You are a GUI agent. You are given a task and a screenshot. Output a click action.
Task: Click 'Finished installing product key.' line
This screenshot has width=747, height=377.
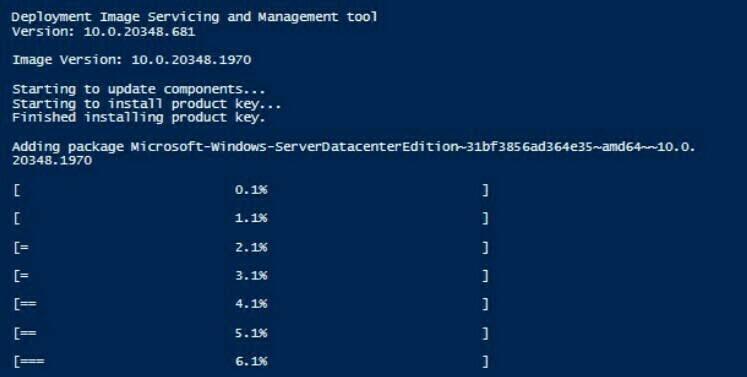[139, 118]
